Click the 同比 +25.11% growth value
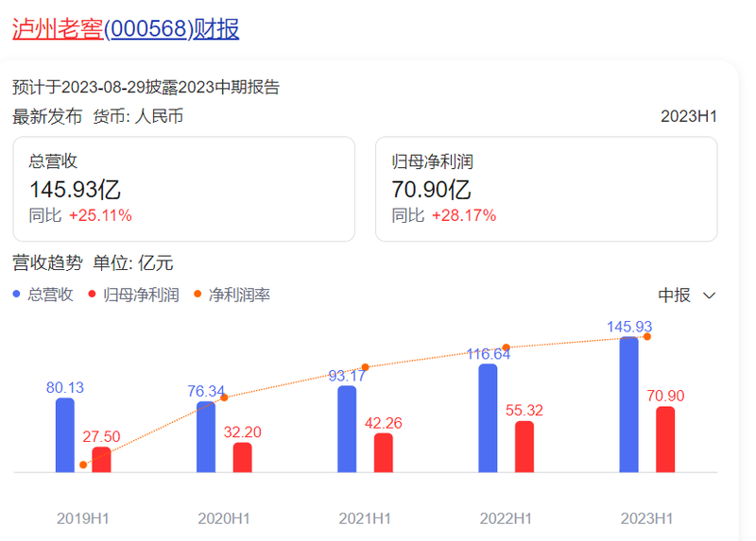This screenshot has width=756, height=541. click(x=80, y=215)
